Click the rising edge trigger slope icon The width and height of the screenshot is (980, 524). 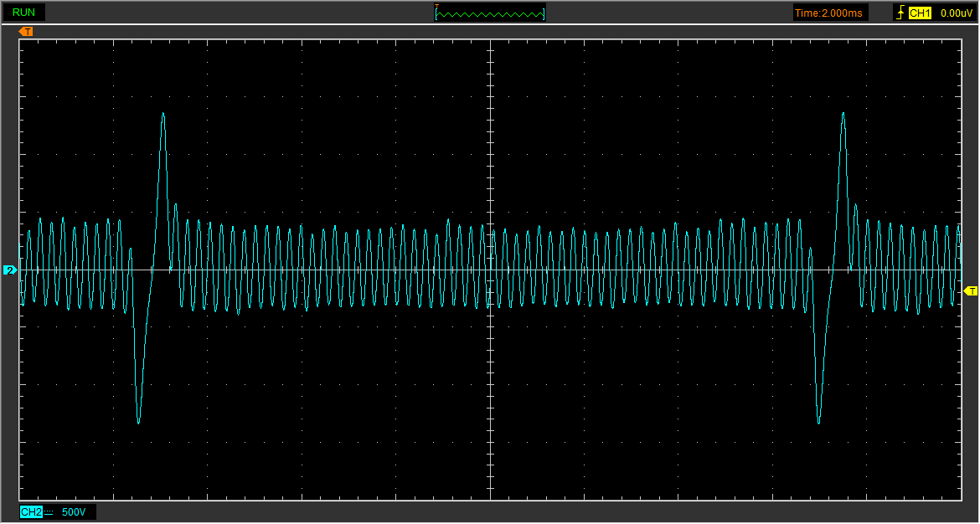point(900,13)
